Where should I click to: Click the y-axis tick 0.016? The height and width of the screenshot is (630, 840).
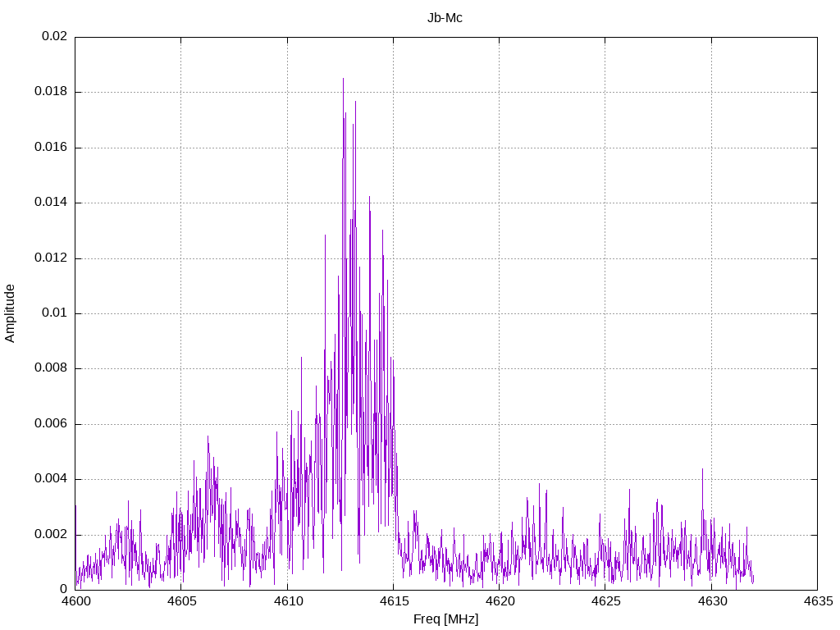tap(51, 148)
